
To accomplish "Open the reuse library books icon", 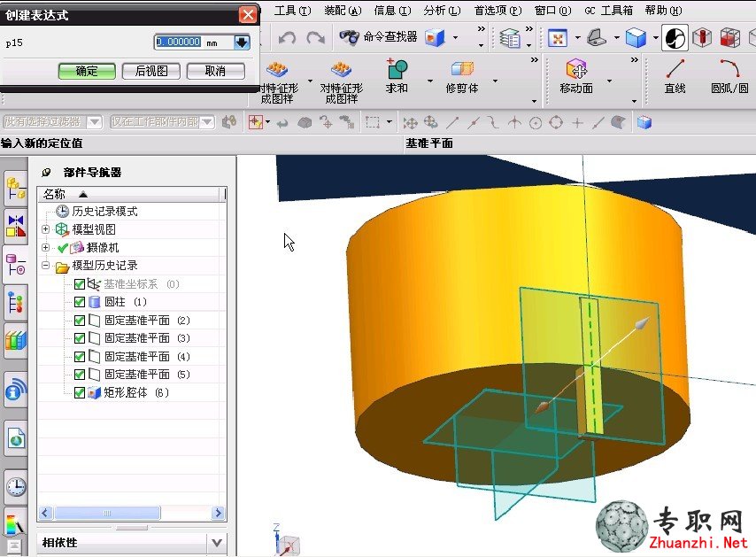I will pyautogui.click(x=16, y=340).
